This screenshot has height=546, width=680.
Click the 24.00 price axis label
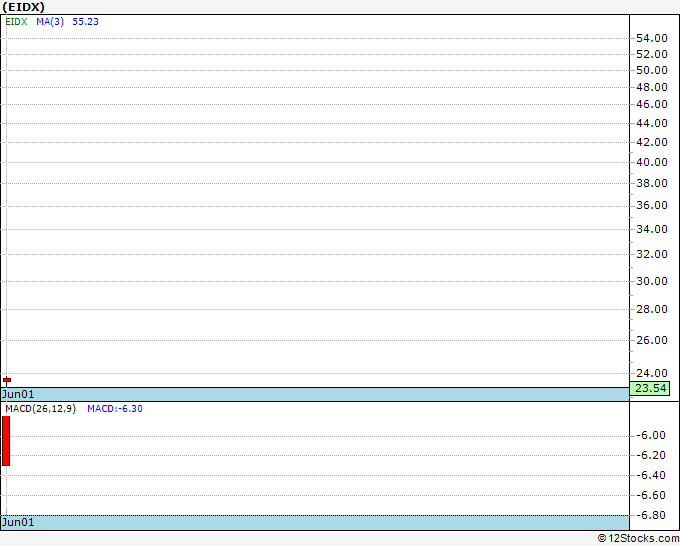click(x=652, y=373)
